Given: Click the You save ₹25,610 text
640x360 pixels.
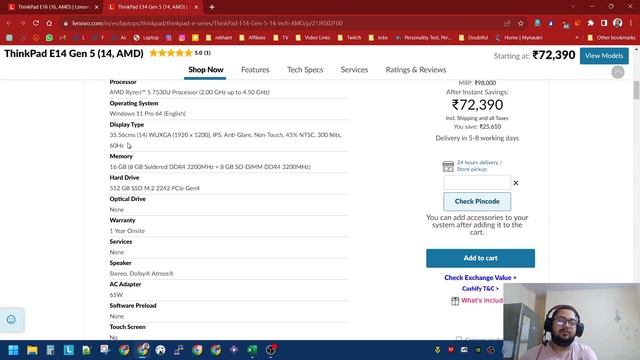Looking at the screenshot, I should tap(477, 127).
